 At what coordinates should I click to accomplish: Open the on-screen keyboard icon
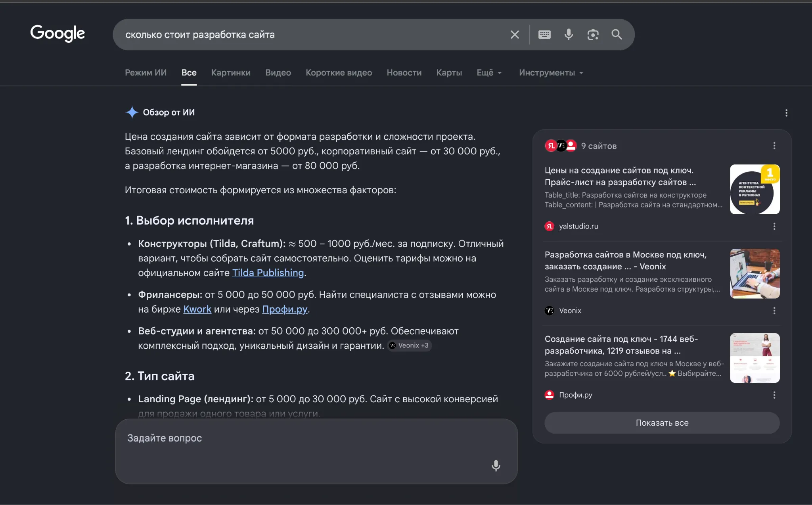coord(544,35)
